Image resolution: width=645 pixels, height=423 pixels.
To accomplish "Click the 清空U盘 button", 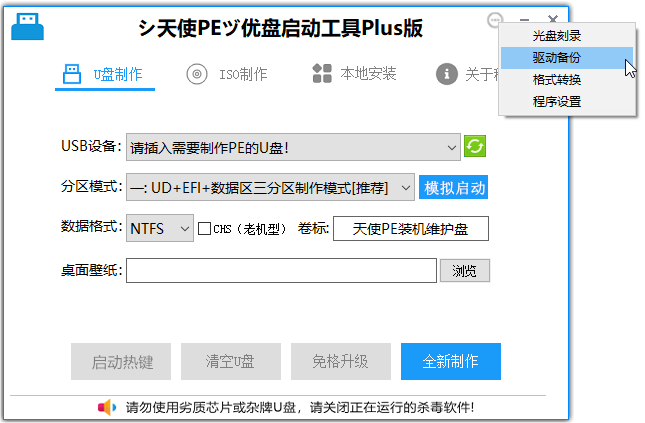I will tap(231, 361).
